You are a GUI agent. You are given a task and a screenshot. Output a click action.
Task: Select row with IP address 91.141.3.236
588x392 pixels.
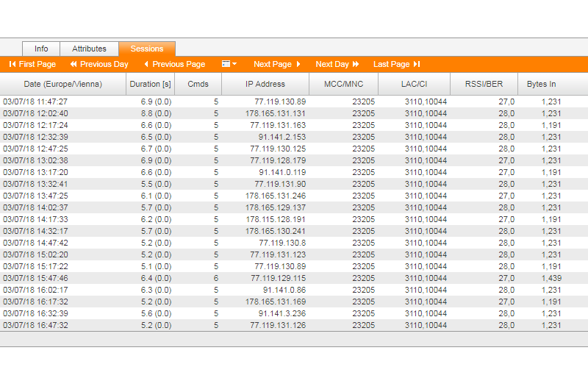pos(282,313)
